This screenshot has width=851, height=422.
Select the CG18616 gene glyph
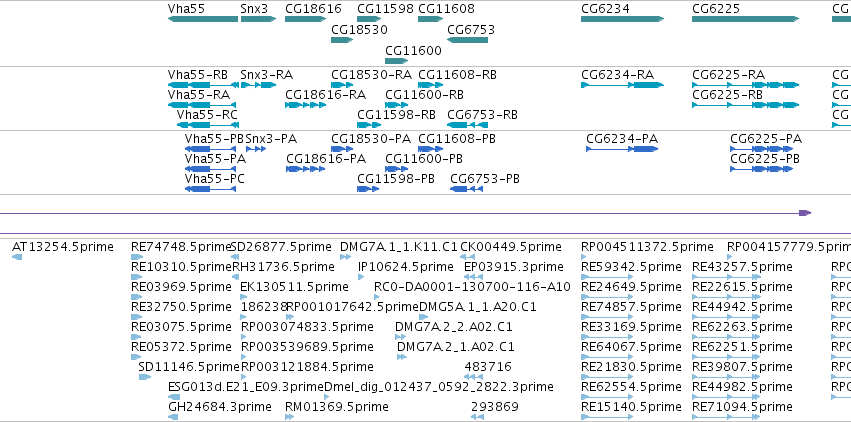[x=306, y=19]
